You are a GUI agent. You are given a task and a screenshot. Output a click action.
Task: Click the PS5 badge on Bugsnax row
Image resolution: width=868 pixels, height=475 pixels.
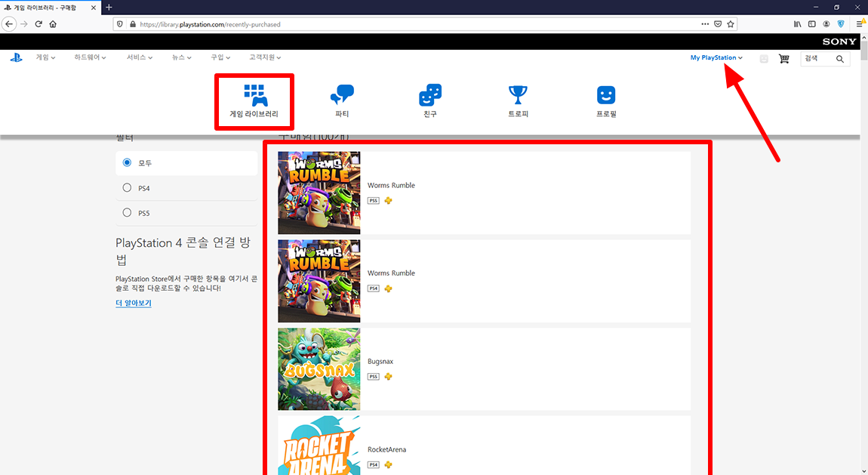374,377
